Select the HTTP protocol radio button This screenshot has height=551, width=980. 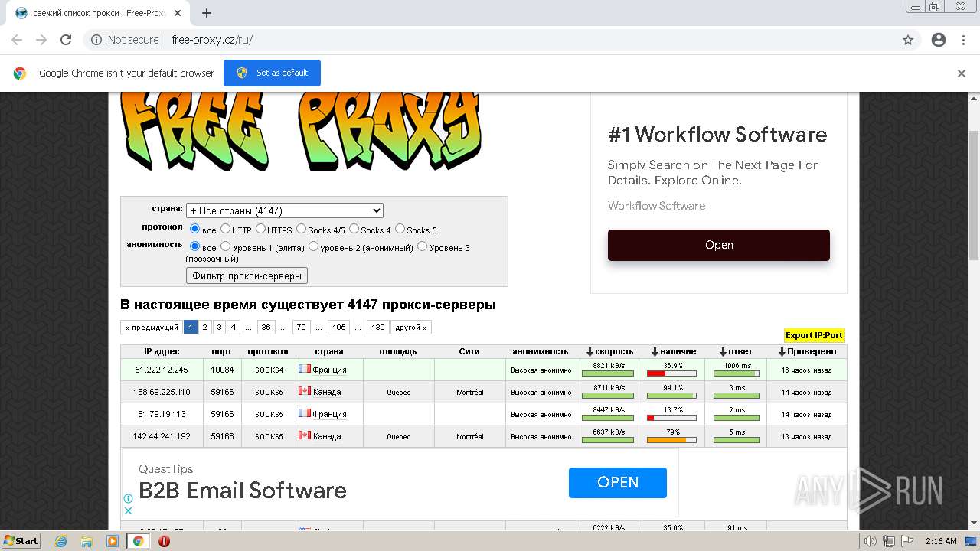tap(225, 229)
